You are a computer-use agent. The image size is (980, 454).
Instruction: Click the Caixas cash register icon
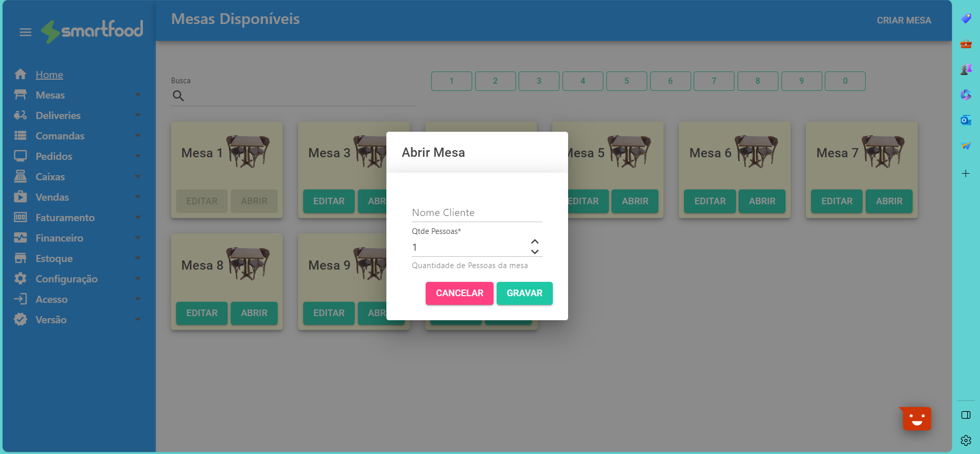pos(20,177)
